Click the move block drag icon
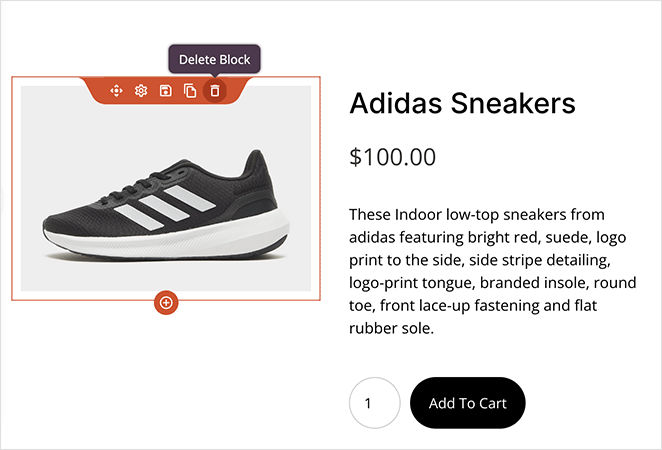 click(116, 91)
